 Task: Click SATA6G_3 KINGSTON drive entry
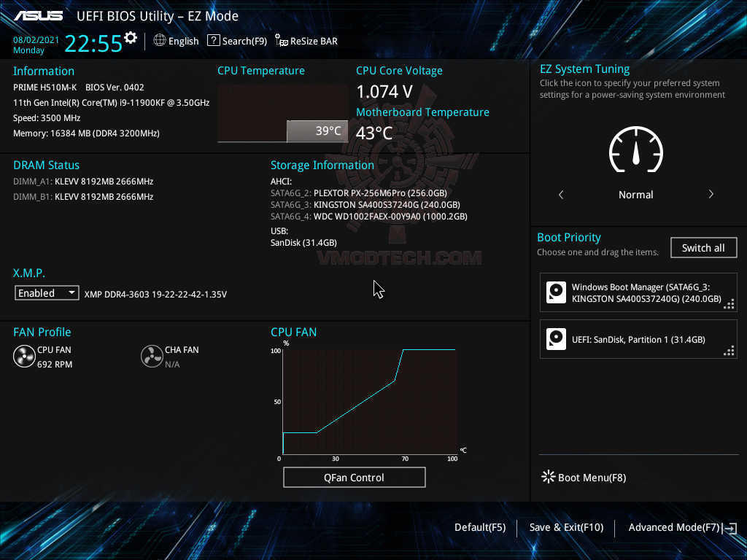pos(365,205)
